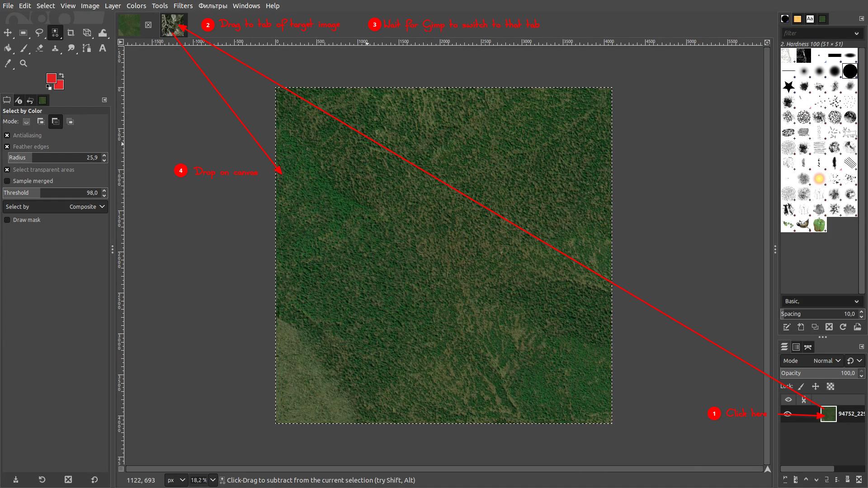Open the Windows menu

[x=246, y=6]
